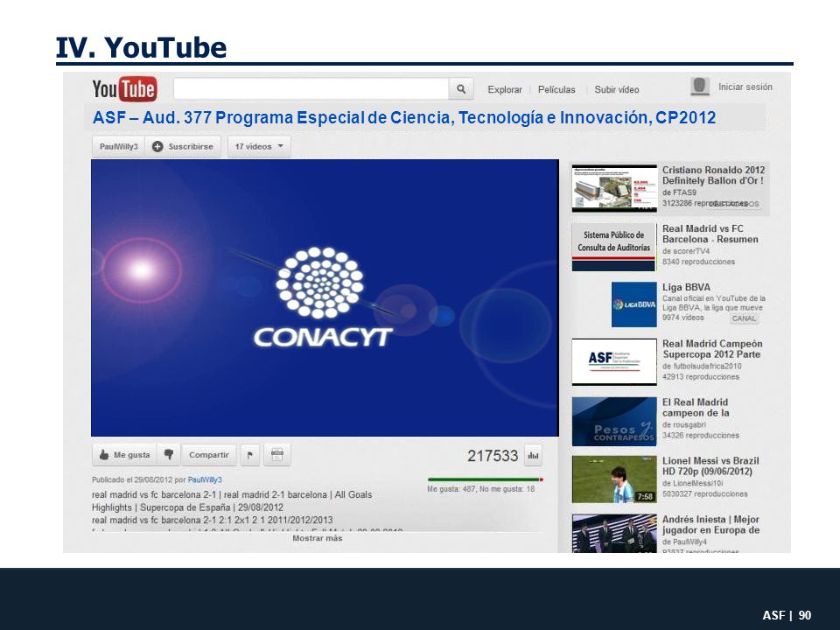Open the Subir vídeo menu item
Image resolution: width=840 pixels, height=630 pixels.
tap(617, 89)
